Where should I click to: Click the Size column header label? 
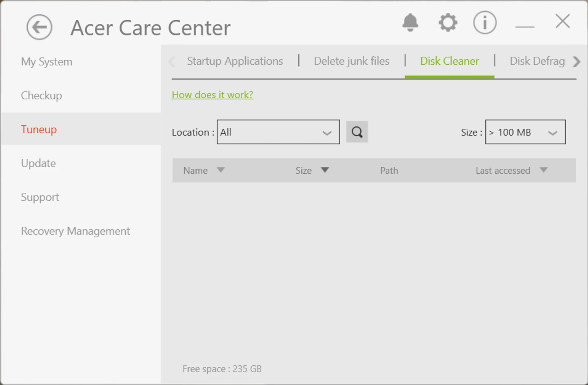303,170
